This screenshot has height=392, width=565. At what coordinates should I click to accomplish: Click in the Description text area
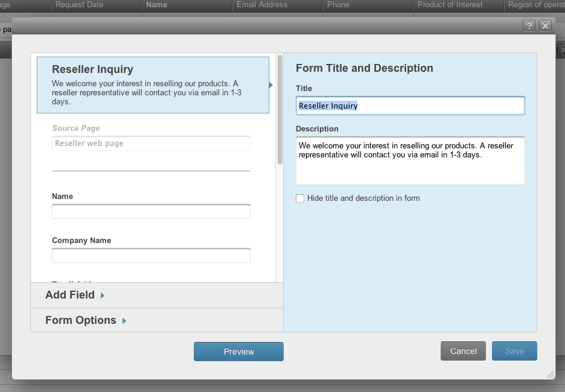tap(410, 160)
